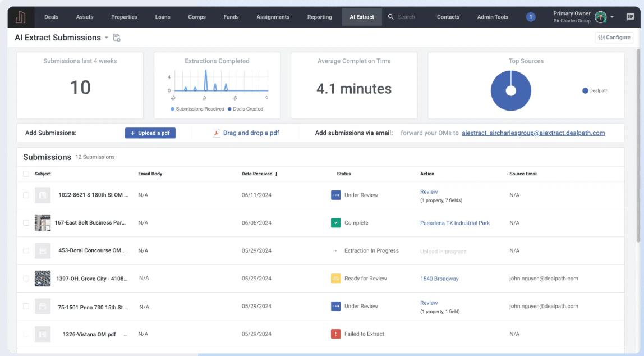Click the PDF icon by Drag and drop
Image resolution: width=644 pixels, height=356 pixels.
click(x=217, y=133)
